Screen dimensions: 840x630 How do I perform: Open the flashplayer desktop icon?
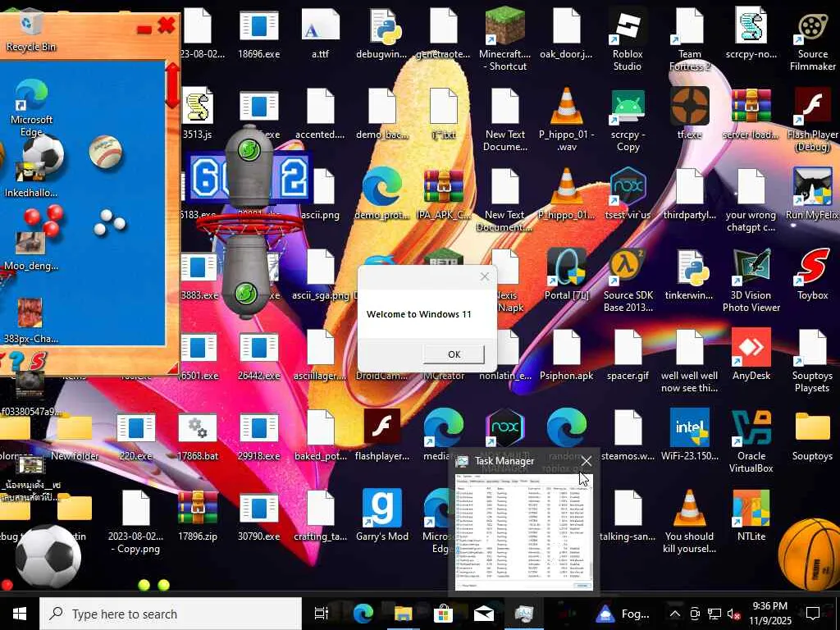[x=382, y=436]
